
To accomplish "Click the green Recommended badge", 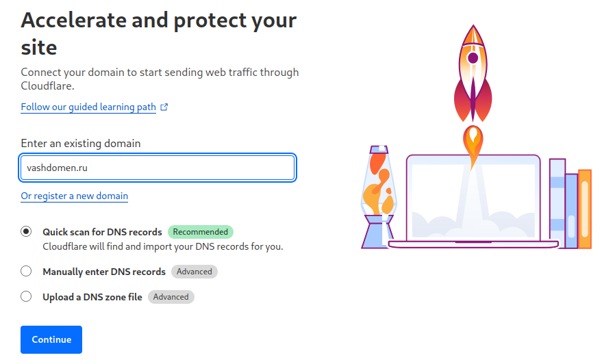I will [x=200, y=232].
